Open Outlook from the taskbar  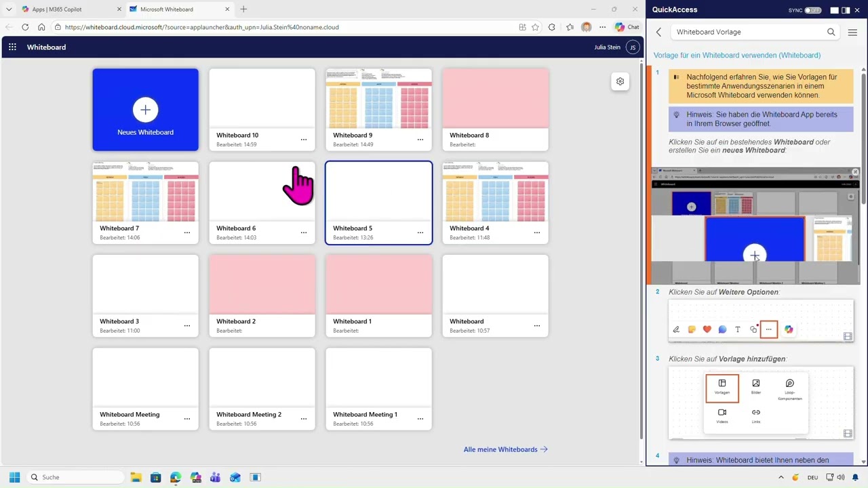(235, 477)
